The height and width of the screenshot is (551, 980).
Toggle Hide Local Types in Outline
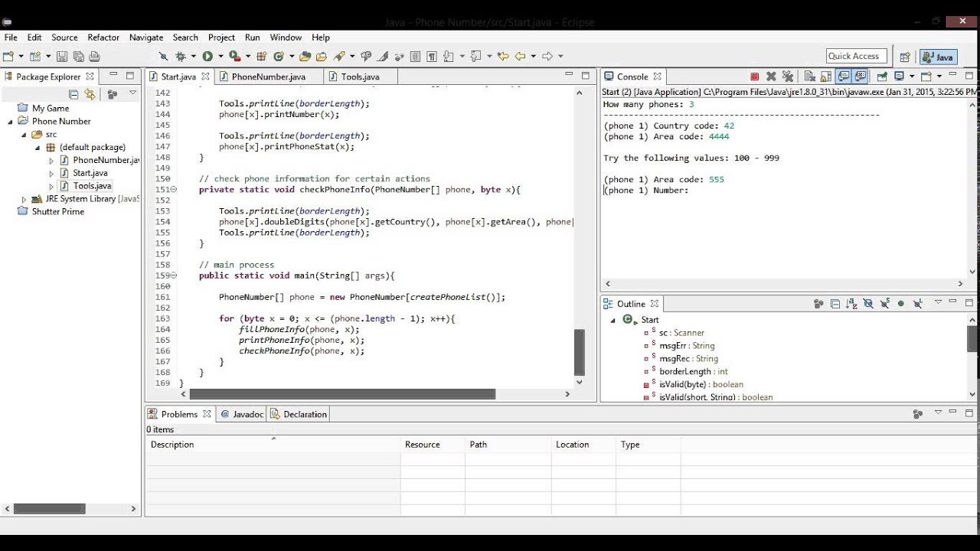point(917,304)
